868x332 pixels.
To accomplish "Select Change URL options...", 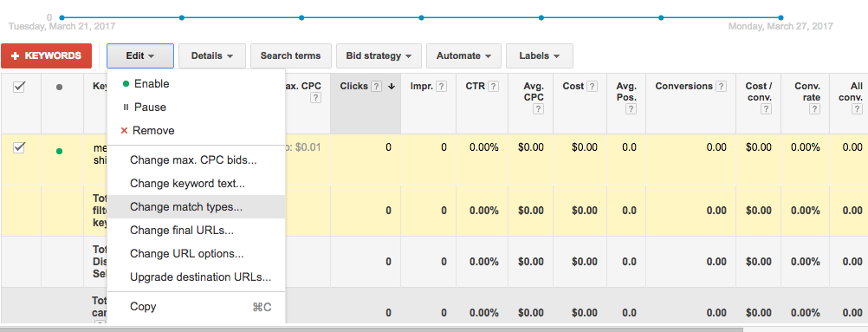I will click(196, 254).
